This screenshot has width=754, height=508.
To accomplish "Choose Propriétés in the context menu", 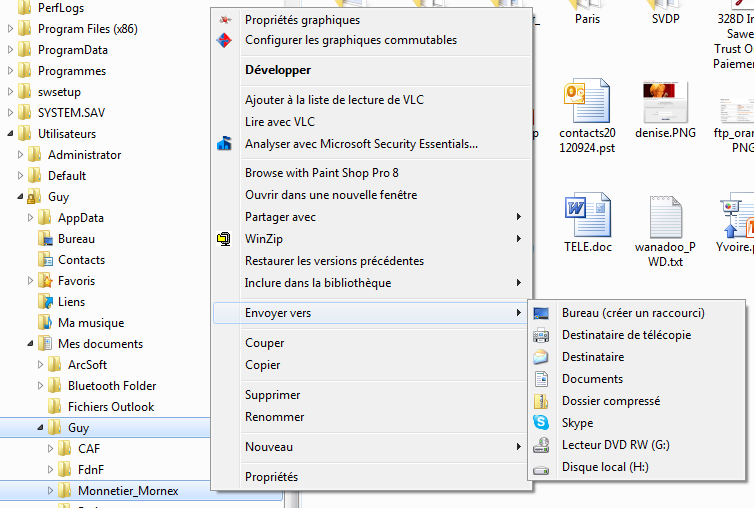I will pos(271,477).
